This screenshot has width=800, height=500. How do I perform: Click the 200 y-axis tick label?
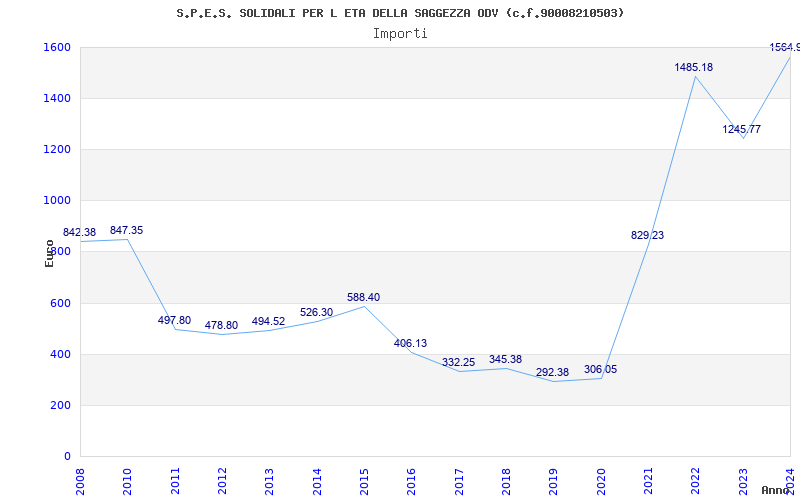pyautogui.click(x=60, y=406)
